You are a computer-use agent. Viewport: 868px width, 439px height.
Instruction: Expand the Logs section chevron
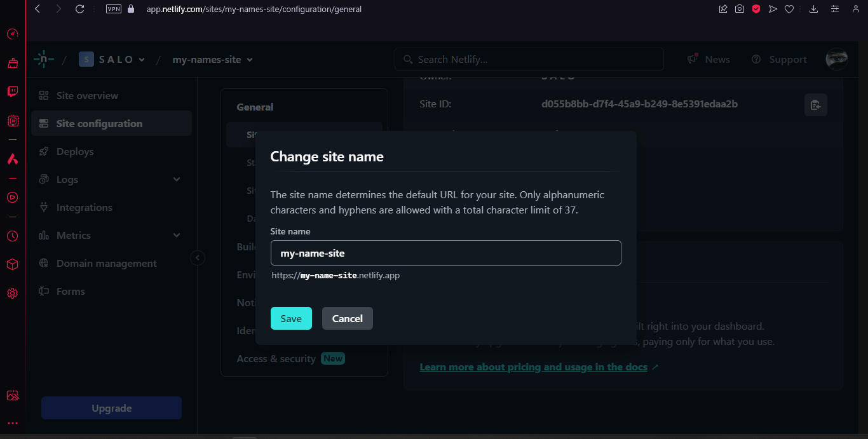coord(177,179)
